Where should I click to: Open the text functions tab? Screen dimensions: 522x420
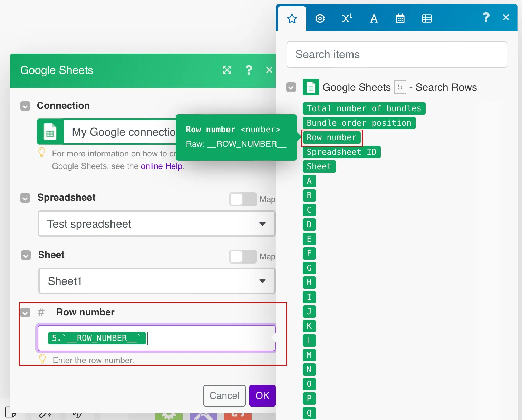coord(374,19)
